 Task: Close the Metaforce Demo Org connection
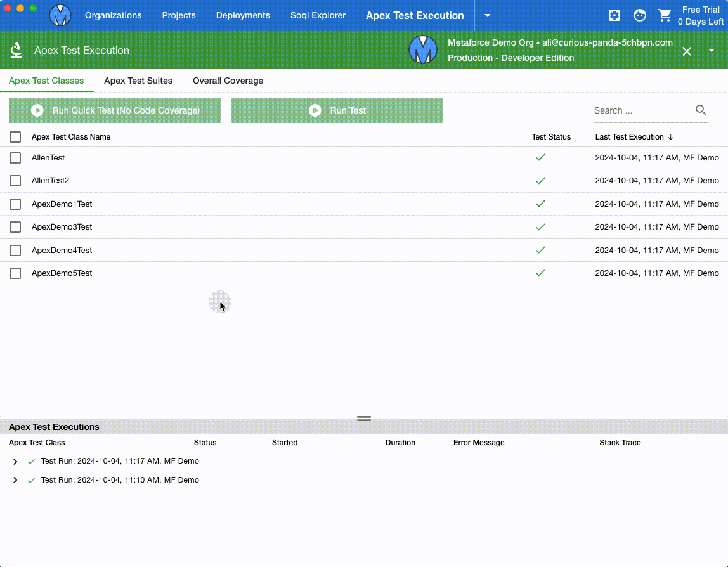687,51
